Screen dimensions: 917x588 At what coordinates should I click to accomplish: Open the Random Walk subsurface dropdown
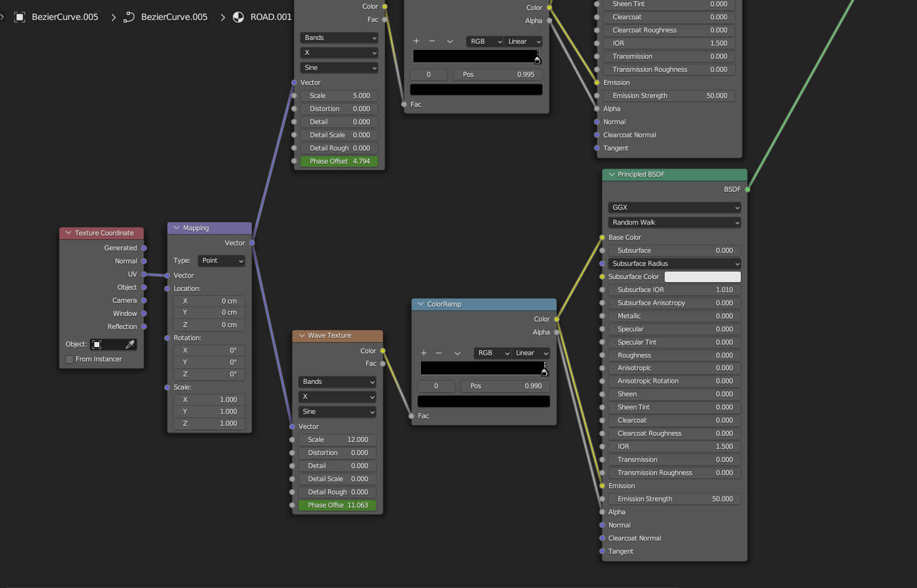click(x=674, y=223)
